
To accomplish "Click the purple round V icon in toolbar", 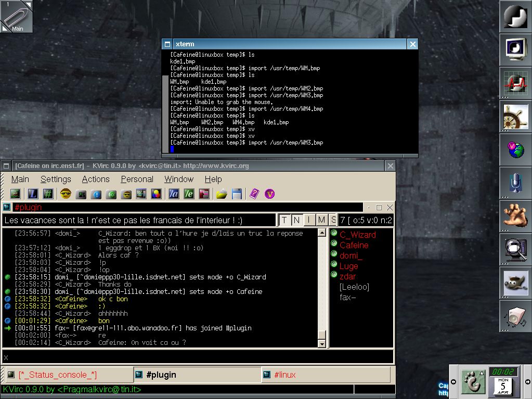I will 269,194.
